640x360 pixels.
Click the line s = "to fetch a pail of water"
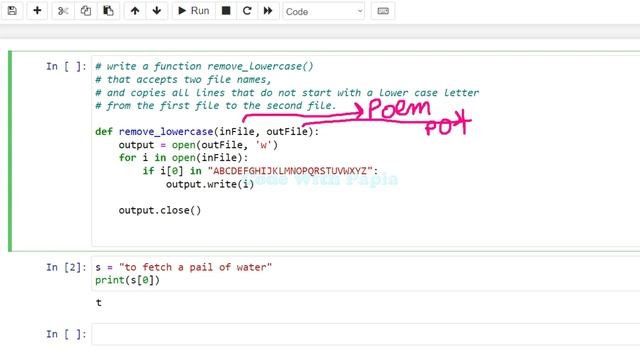pos(183,267)
